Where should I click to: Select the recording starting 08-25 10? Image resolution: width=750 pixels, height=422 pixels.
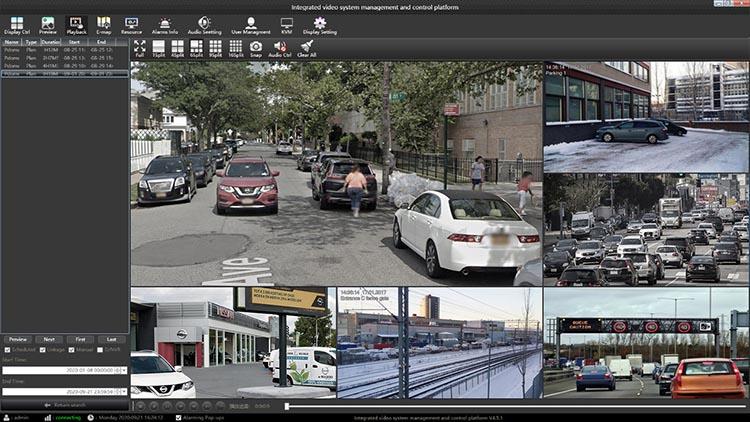[65, 66]
